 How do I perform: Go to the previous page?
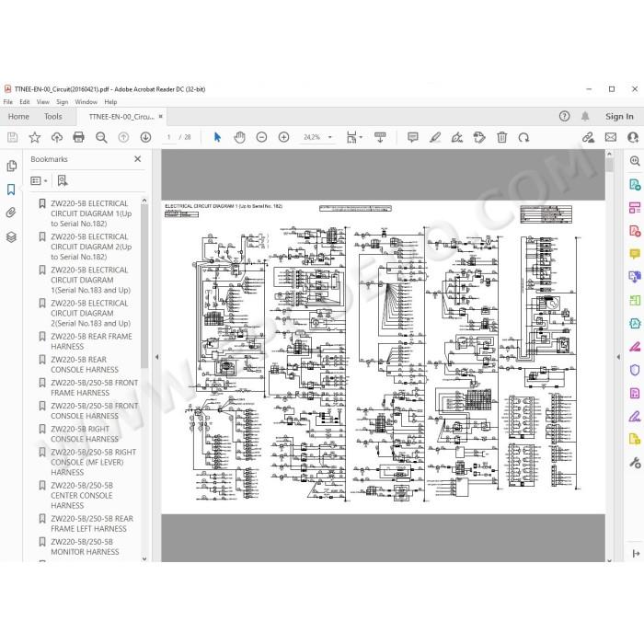[123, 137]
